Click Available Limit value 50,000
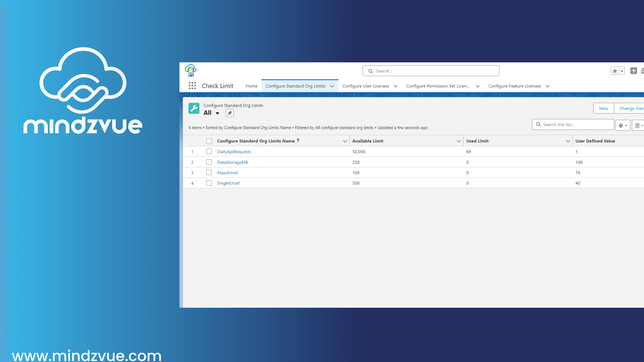The image size is (644, 362). click(x=359, y=152)
